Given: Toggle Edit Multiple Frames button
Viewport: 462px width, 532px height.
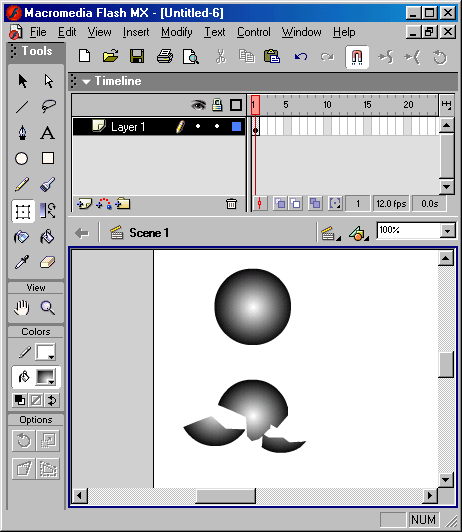Looking at the screenshot, I should point(315,204).
